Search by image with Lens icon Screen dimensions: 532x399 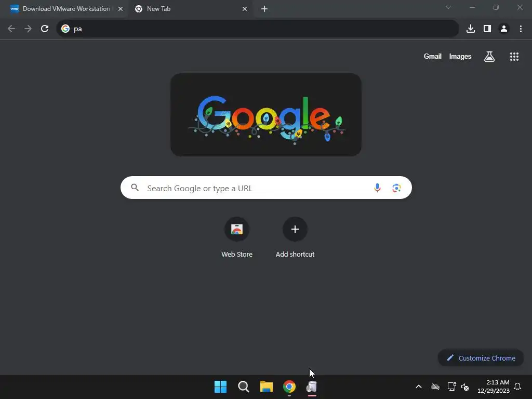point(396,188)
